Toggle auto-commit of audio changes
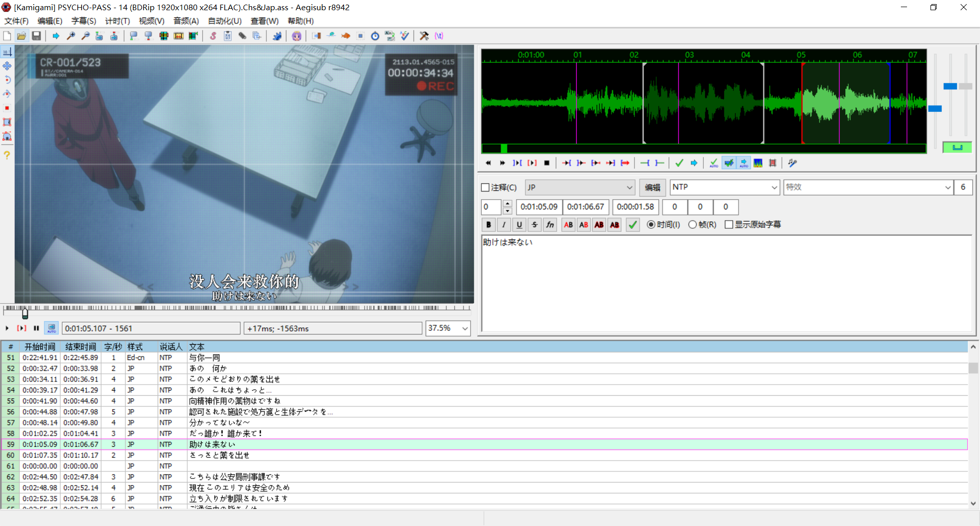 (x=714, y=163)
